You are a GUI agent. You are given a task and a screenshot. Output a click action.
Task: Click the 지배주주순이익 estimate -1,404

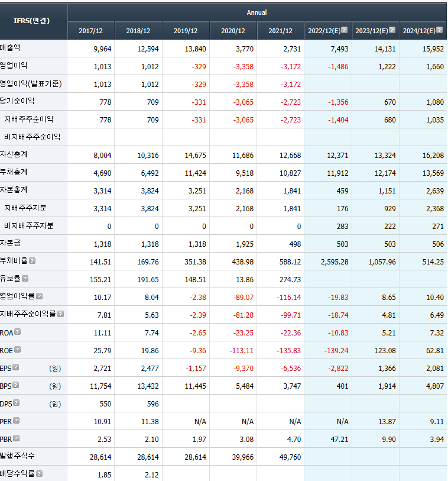pyautogui.click(x=338, y=120)
